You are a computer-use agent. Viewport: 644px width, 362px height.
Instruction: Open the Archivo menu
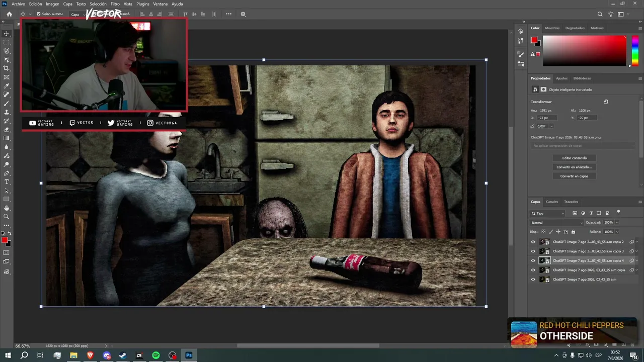(x=18, y=4)
